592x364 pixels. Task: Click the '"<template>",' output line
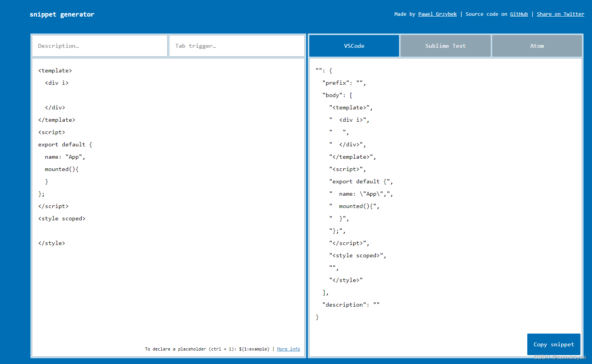click(351, 107)
